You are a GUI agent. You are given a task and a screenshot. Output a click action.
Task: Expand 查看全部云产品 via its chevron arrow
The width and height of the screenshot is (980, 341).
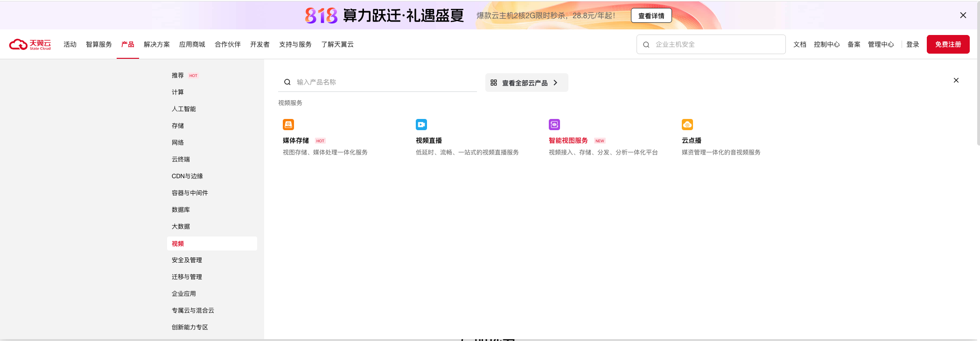click(555, 83)
